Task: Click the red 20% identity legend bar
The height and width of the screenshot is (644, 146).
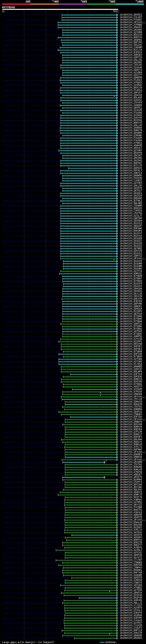Action: [x=16, y=4]
